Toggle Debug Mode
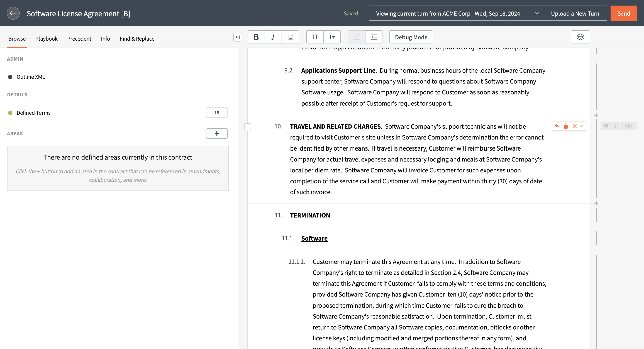 click(x=411, y=37)
